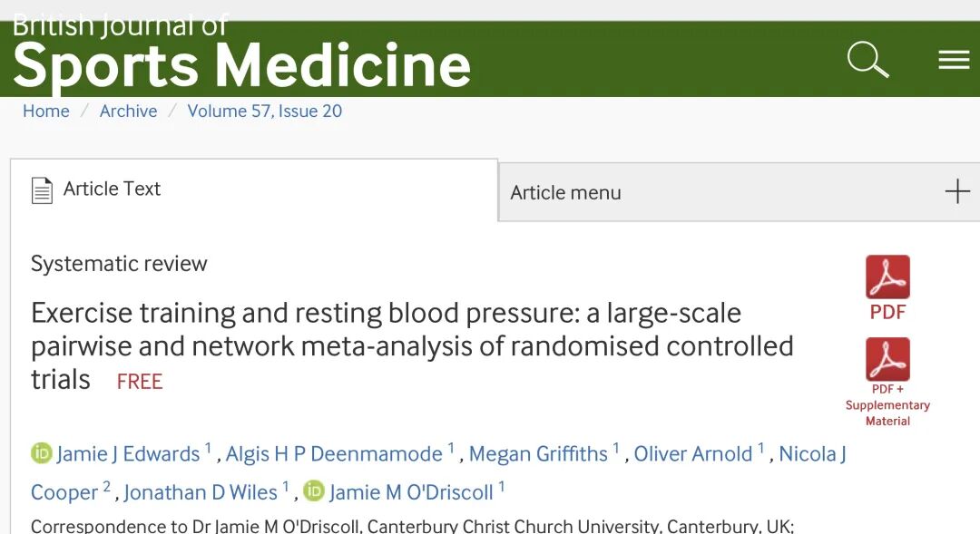View author Oliver Arnold

(x=692, y=453)
